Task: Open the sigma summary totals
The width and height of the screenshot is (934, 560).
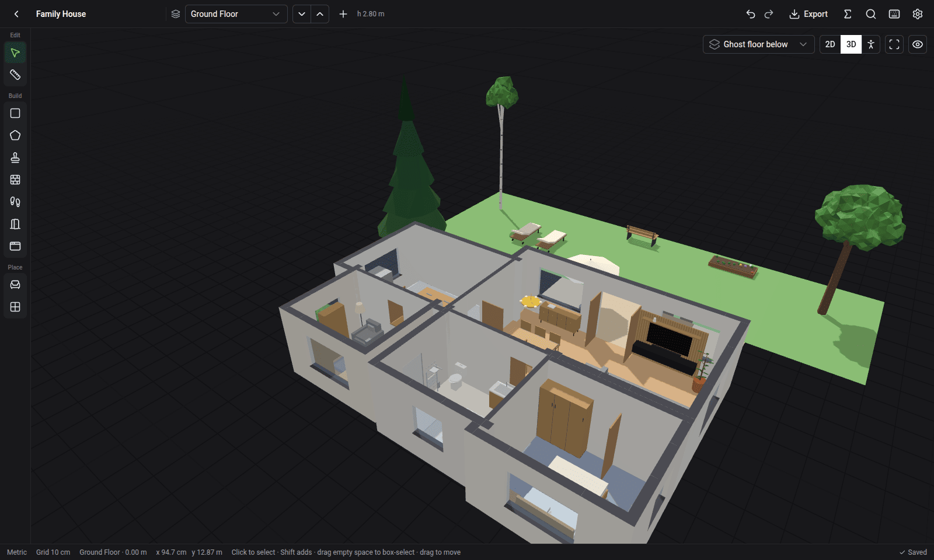Action: 848,14
